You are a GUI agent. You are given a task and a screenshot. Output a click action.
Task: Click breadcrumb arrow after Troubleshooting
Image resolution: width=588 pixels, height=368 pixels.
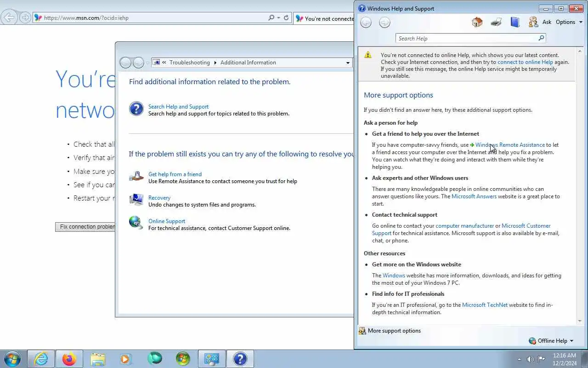pos(215,63)
